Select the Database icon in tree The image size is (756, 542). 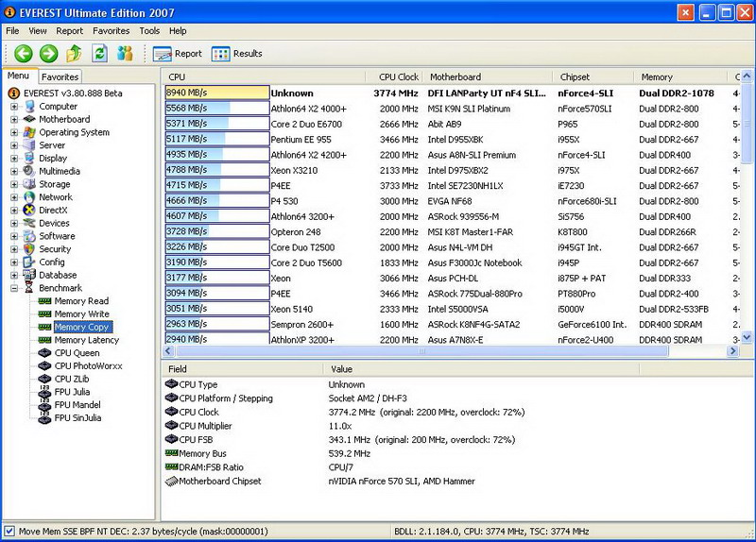tap(30, 275)
